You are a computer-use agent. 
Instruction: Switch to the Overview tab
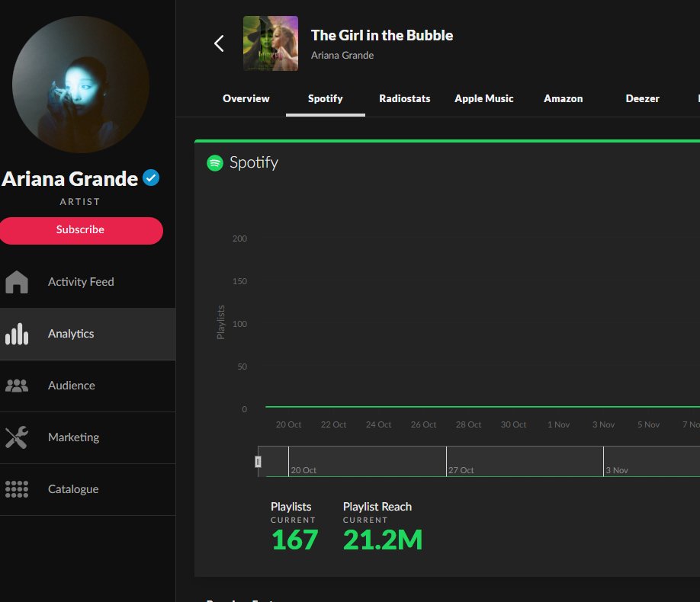coord(246,98)
